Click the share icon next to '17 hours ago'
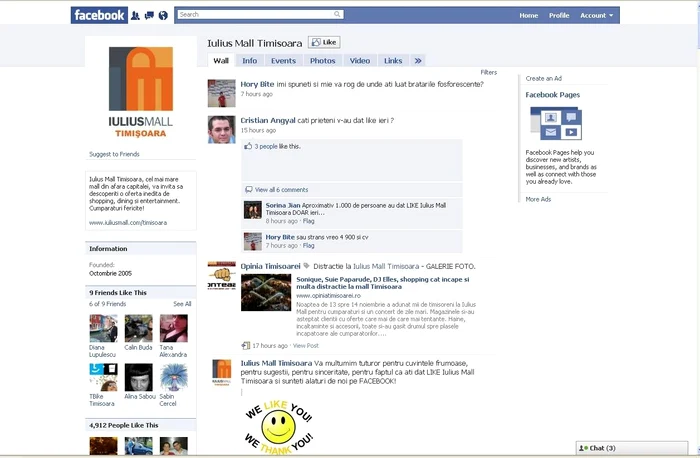Viewport: 700px width, 458px height. click(x=246, y=346)
